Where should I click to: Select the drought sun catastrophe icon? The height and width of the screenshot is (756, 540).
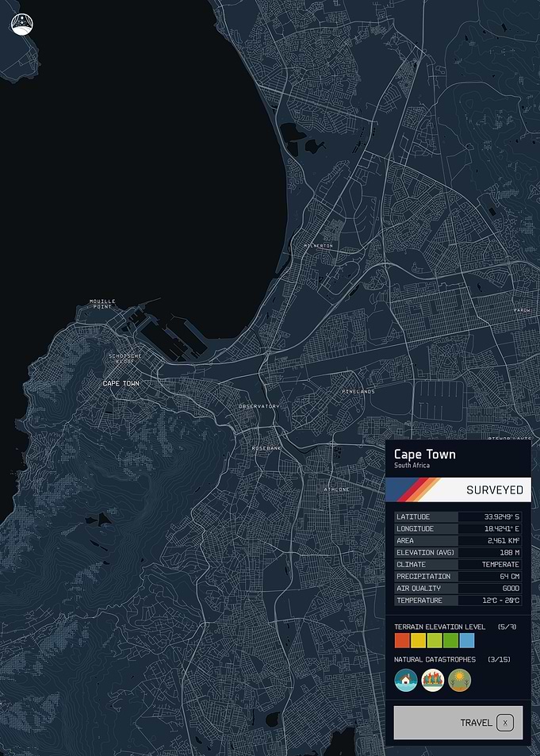point(459,681)
